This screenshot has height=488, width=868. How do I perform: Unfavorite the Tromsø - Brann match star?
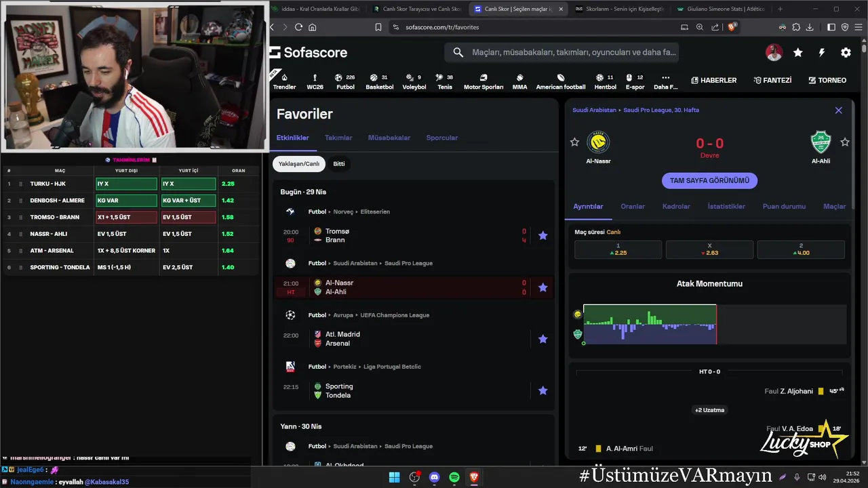click(542, 236)
